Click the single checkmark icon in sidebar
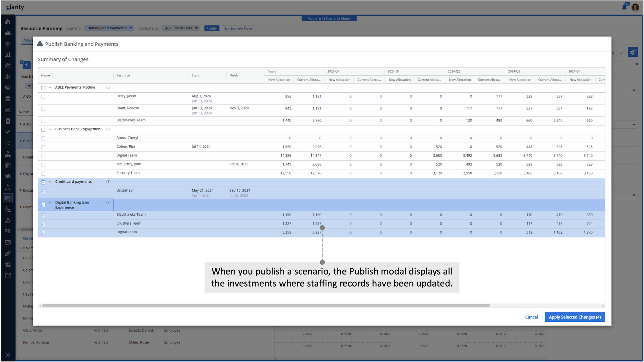Image resolution: width=644 pixels, height=362 pixels. [x=8, y=132]
